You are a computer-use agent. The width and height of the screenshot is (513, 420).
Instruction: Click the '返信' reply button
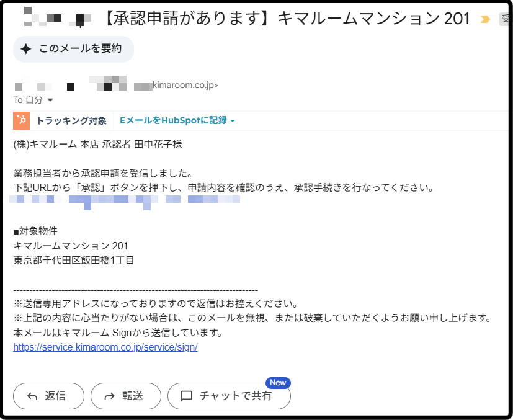pos(48,396)
